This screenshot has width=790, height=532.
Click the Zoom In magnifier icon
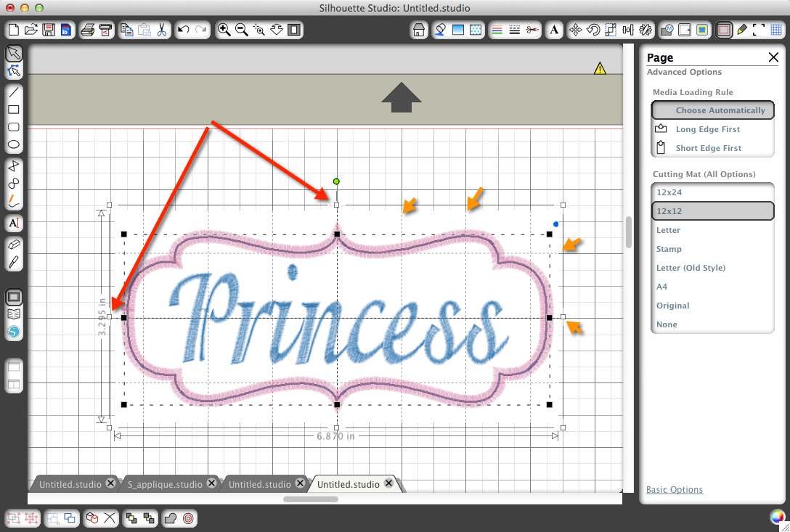pos(224,30)
